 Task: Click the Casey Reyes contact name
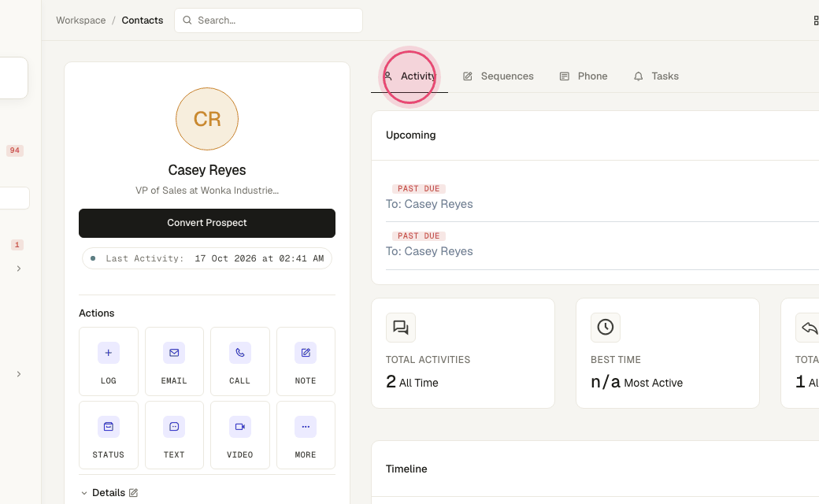[x=207, y=170]
